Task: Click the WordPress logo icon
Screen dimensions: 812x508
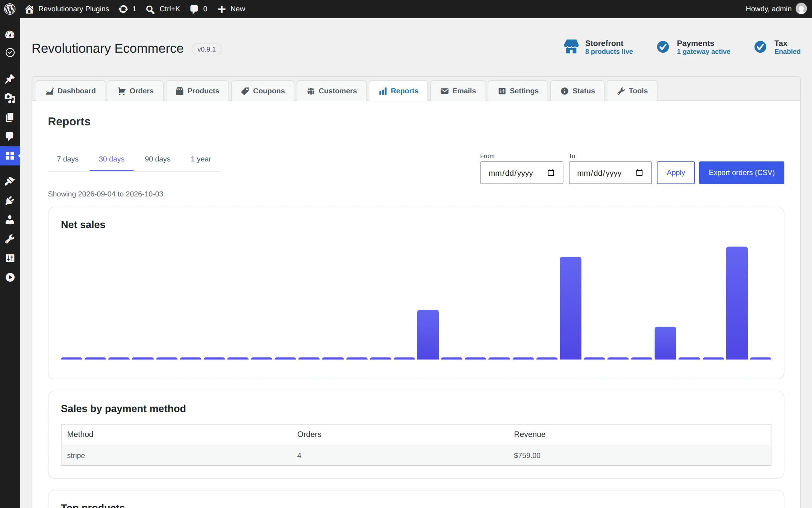Action: tap(10, 9)
